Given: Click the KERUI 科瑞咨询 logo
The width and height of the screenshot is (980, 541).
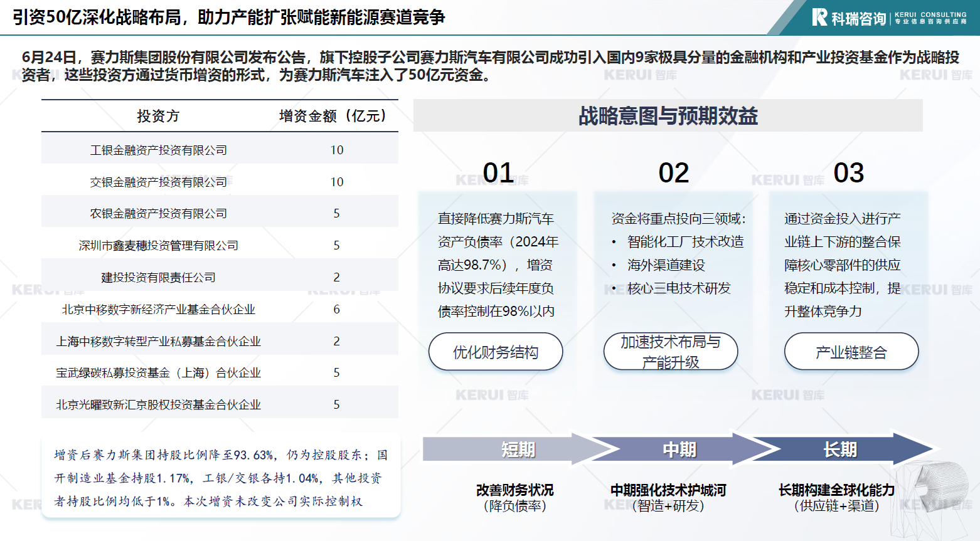Looking at the screenshot, I should [x=889, y=18].
